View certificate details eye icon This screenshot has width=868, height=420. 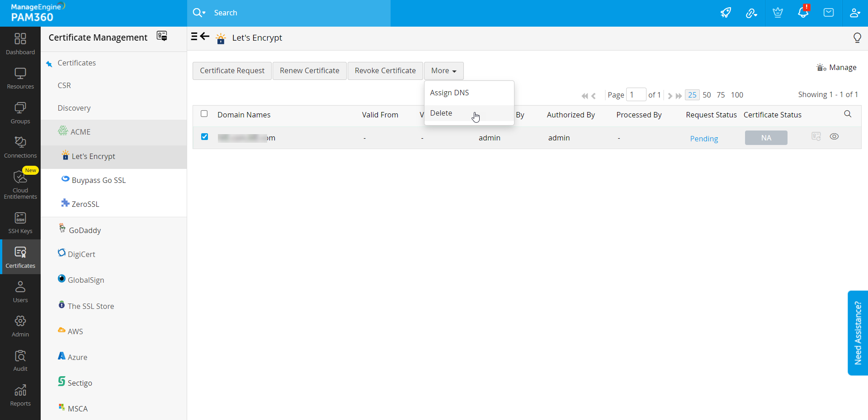coord(834,137)
